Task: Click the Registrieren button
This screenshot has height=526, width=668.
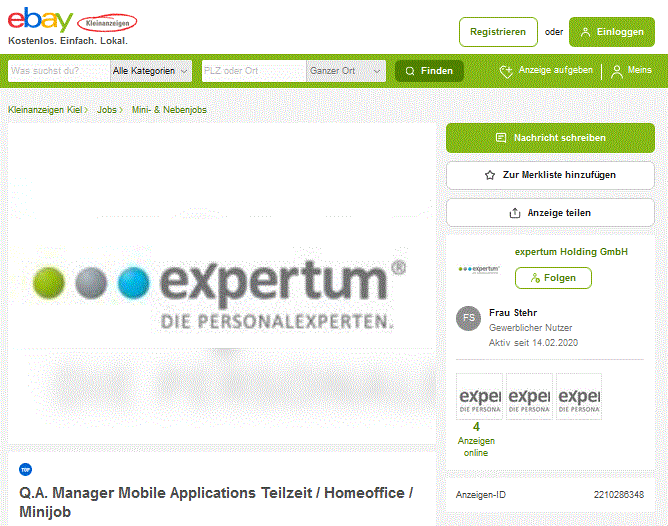Action: coord(498,32)
